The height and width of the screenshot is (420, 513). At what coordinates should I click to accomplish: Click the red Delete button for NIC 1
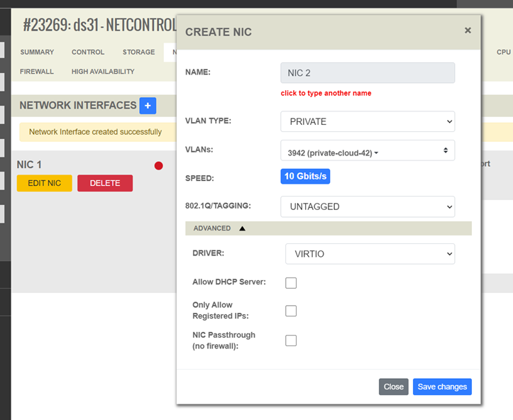click(105, 183)
